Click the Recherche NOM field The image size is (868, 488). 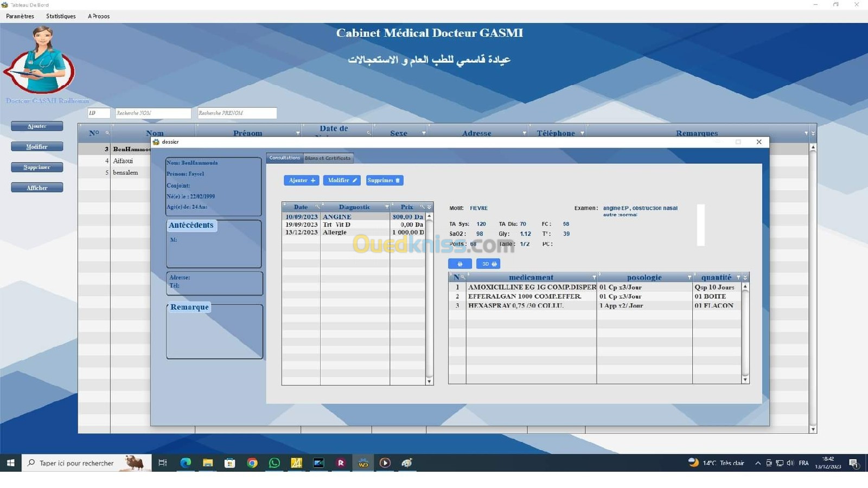tap(153, 113)
